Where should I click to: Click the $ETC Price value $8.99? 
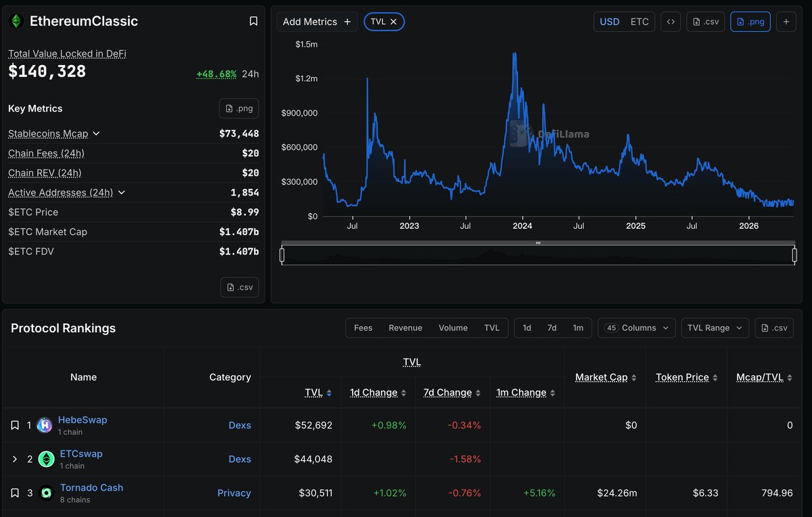(x=245, y=212)
